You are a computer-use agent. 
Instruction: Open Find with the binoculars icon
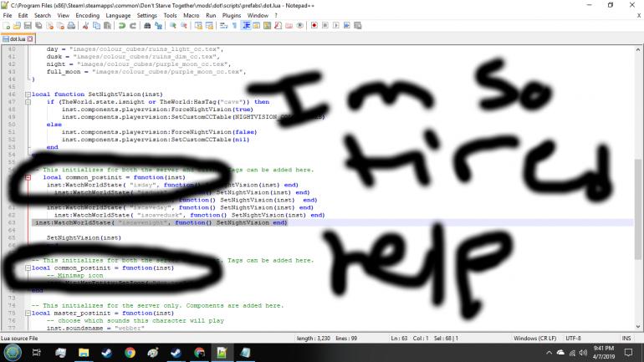(x=147, y=25)
